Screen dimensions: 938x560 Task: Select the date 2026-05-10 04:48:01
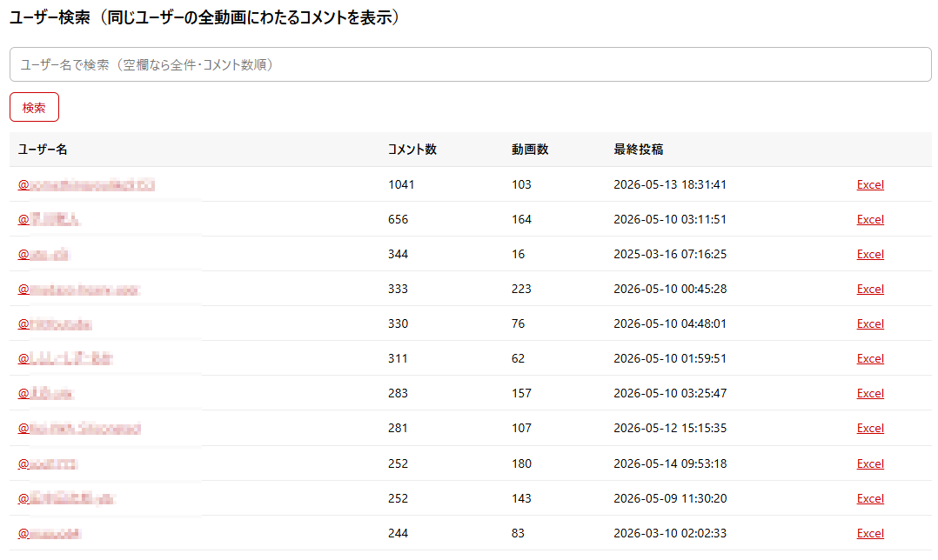point(670,323)
